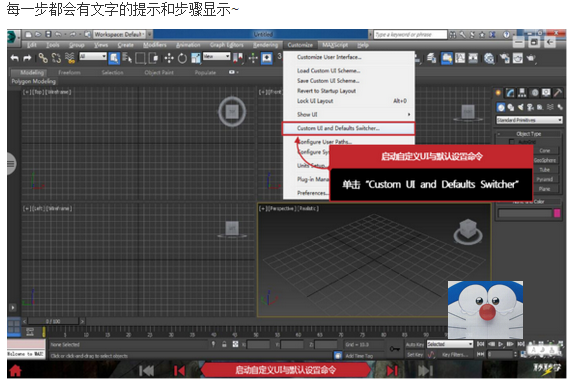573x389 pixels.
Task: Select the Cameras category icon
Action: tap(530, 107)
